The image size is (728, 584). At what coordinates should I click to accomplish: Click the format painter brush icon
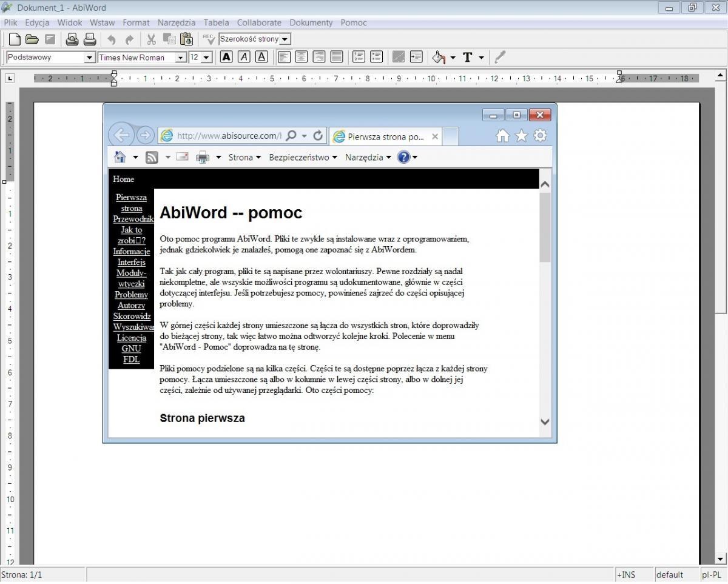point(500,57)
